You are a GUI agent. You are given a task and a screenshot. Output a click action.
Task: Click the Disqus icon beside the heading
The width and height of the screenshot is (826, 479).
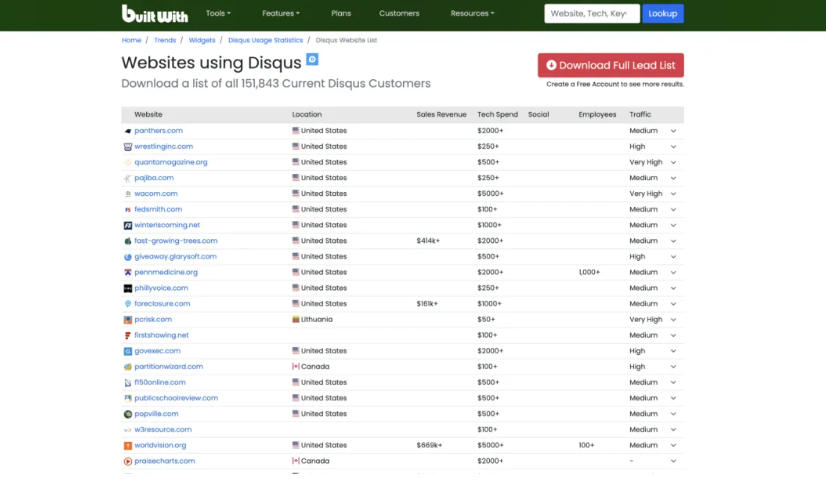point(312,60)
